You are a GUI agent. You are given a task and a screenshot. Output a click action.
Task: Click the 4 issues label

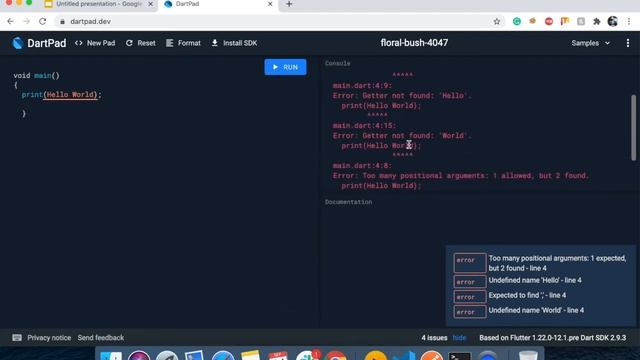[434, 338]
